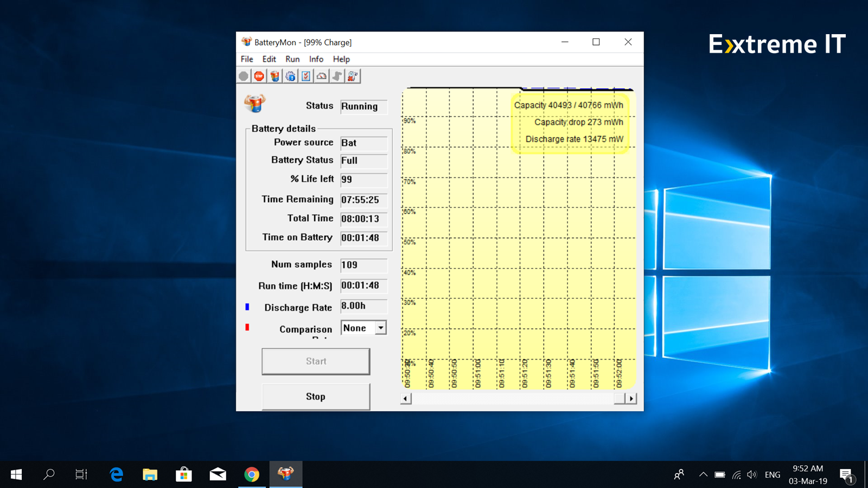Click the Status field showing Running
The width and height of the screenshot is (868, 488).
(364, 107)
